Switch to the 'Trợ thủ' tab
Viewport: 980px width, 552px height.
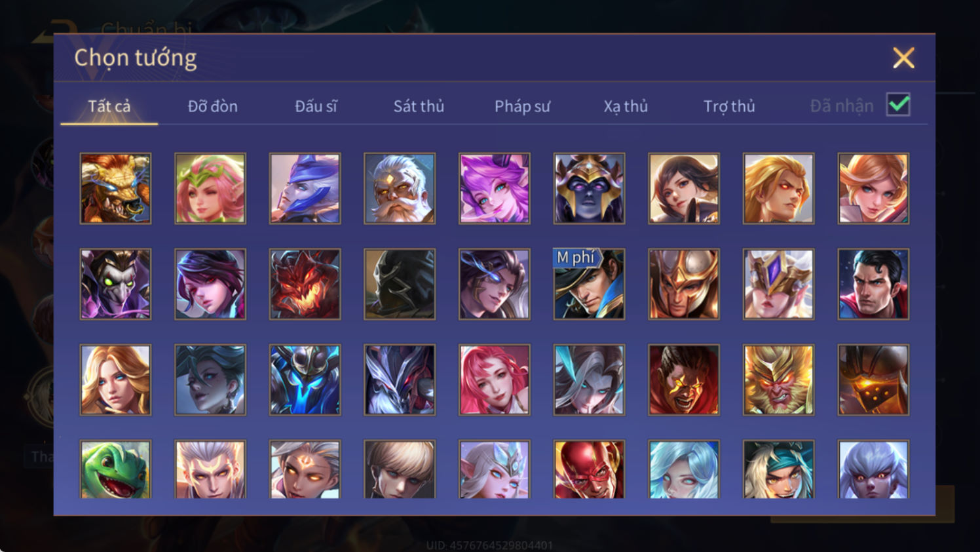point(729,106)
